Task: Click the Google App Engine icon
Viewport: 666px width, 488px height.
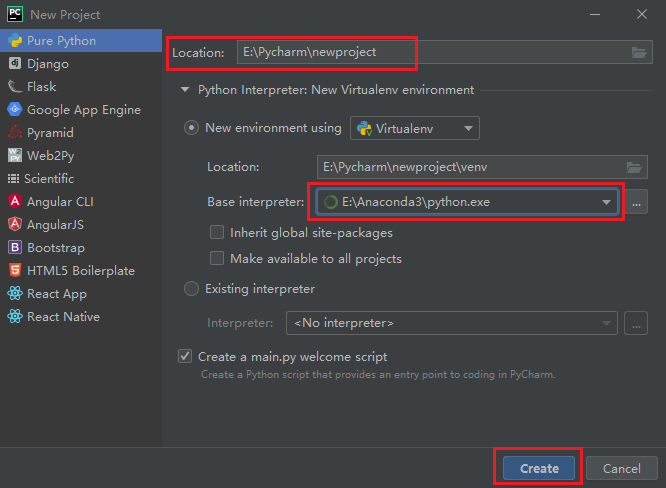Action: click(x=15, y=110)
